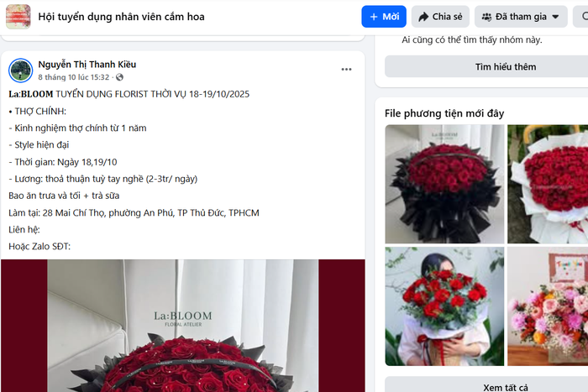Open the woman holding red bouquet thumbnail
588x392 pixels.
(x=444, y=306)
